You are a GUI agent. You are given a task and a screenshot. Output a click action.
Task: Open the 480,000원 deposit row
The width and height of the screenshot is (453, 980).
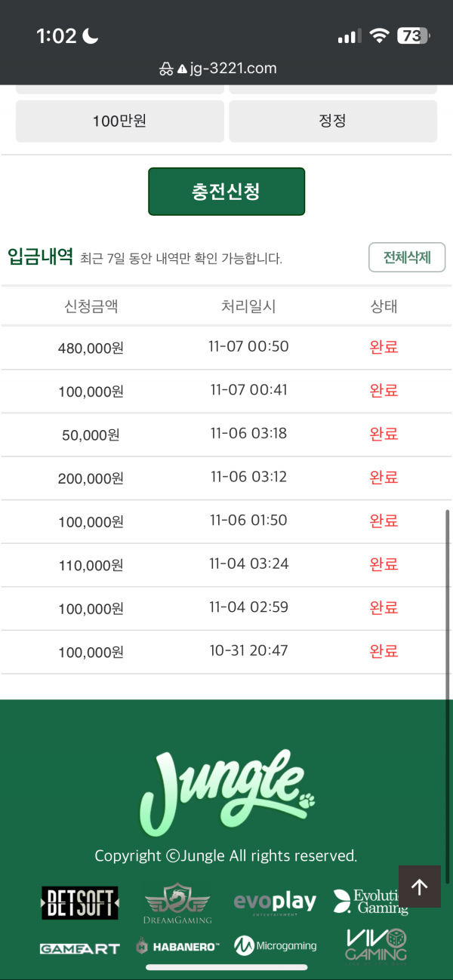[x=226, y=348]
